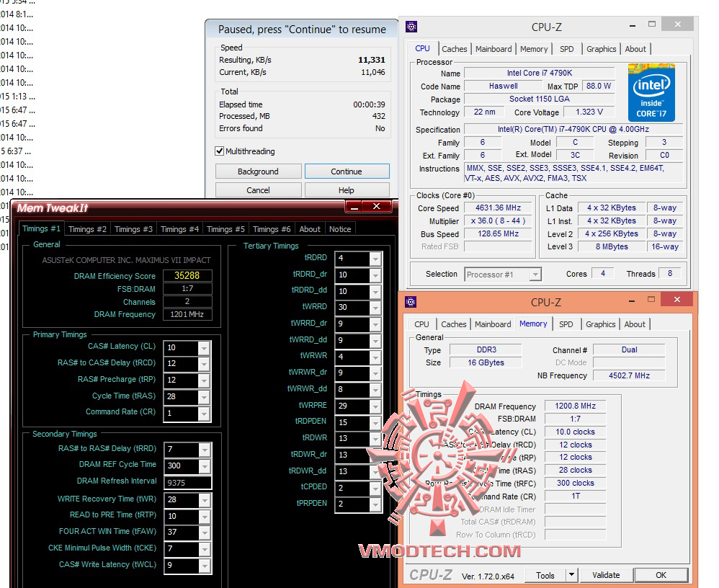This screenshot has width=719, height=588.
Task: Open Memory tab in top CPU-Z window
Action: tap(534, 49)
